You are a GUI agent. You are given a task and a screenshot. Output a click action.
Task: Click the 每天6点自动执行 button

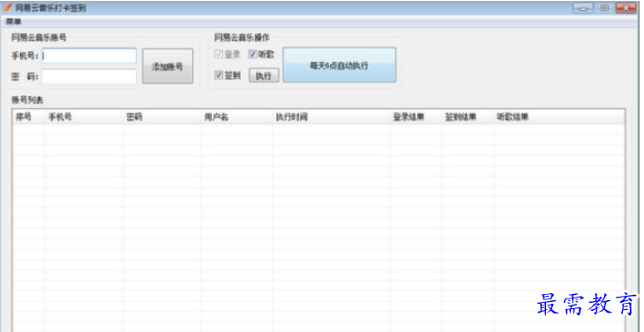click(x=340, y=65)
